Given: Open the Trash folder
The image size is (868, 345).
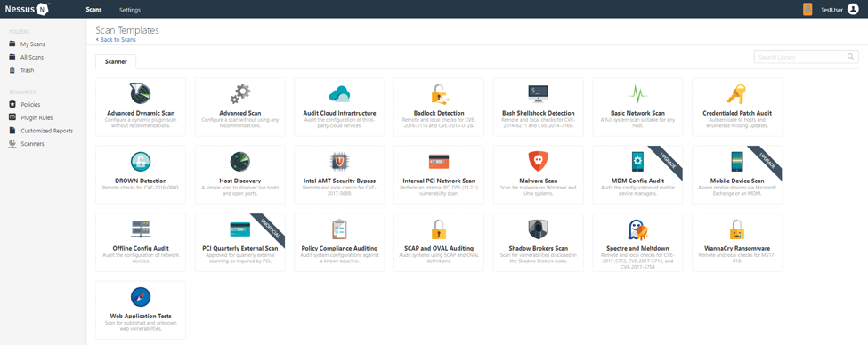Looking at the screenshot, I should [x=27, y=71].
